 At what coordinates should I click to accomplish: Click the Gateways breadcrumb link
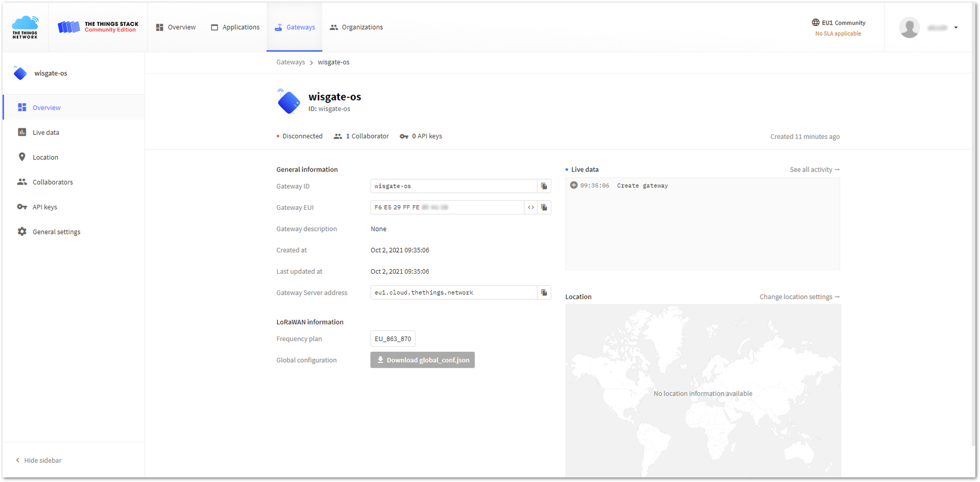tap(290, 62)
